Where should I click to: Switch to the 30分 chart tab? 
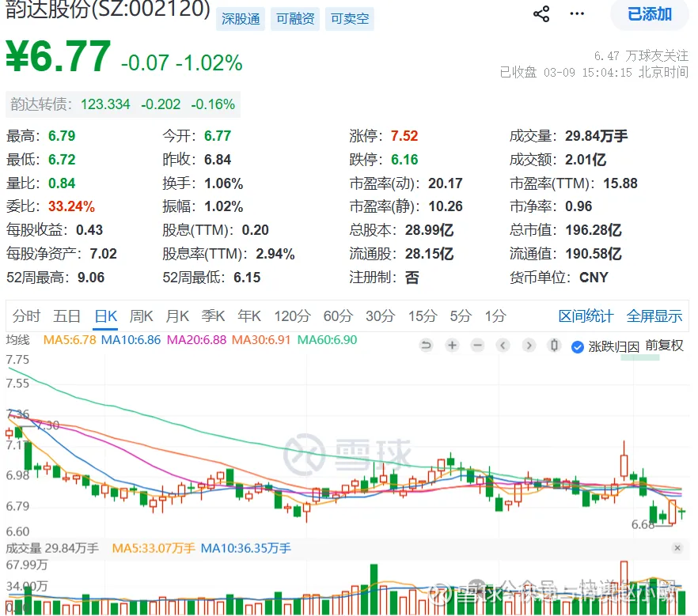(x=381, y=316)
